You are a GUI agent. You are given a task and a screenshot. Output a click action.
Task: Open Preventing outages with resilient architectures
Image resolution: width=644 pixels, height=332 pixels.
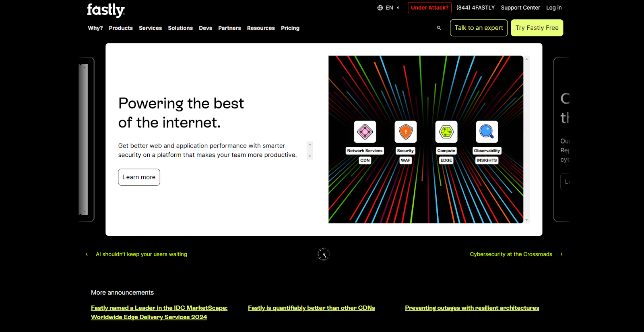point(472,308)
